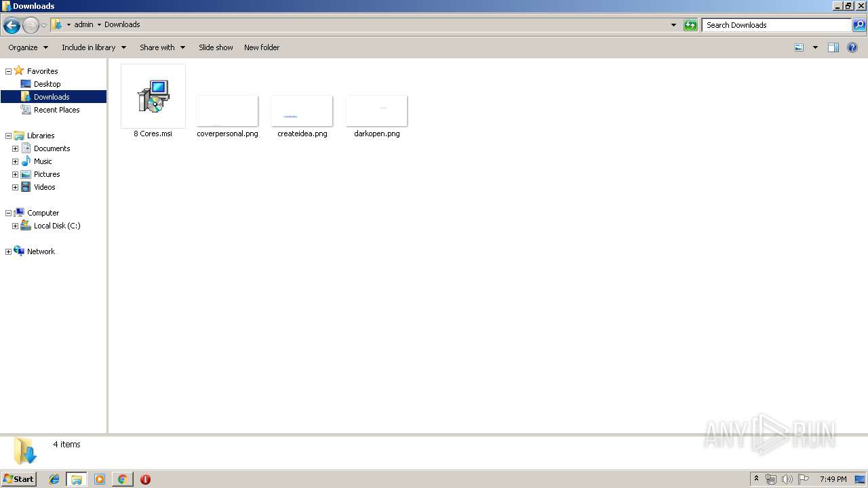Open the address bar history dropdown
Image resolution: width=868 pixels, height=488 pixels.
coord(673,25)
